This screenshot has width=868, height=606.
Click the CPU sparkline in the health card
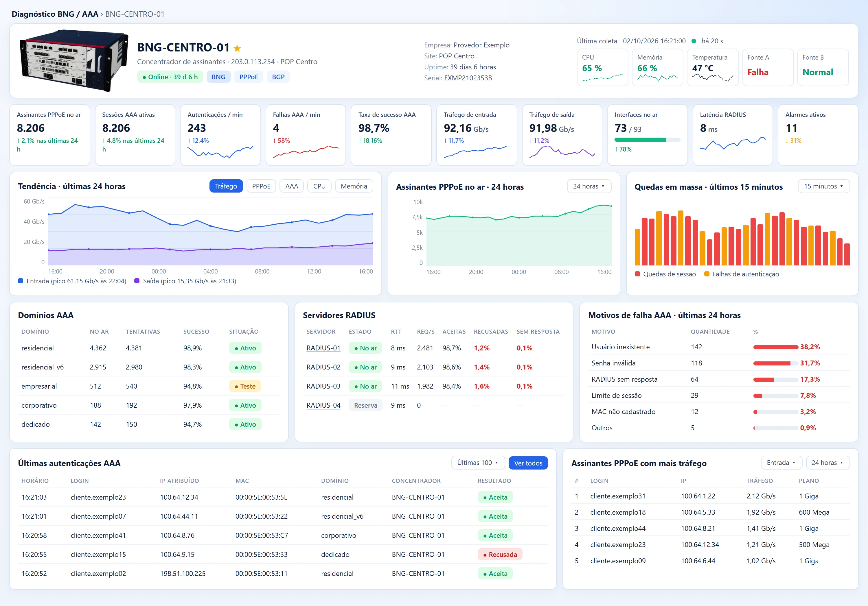603,77
